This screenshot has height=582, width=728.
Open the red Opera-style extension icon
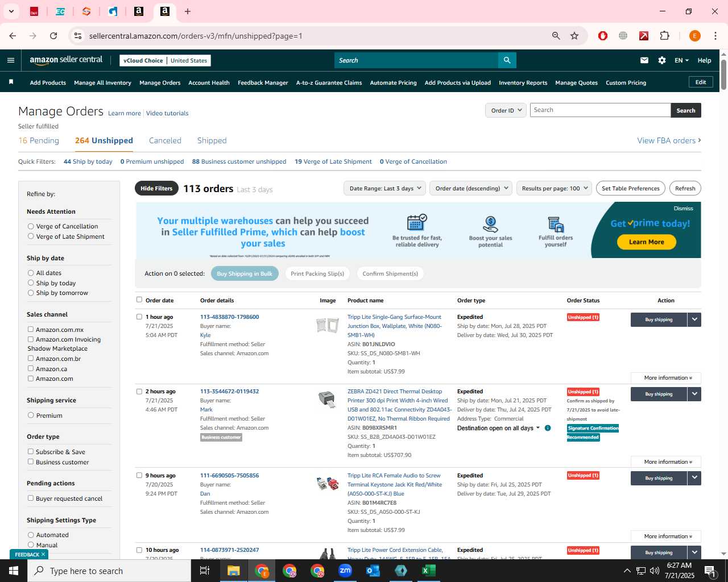click(x=603, y=36)
